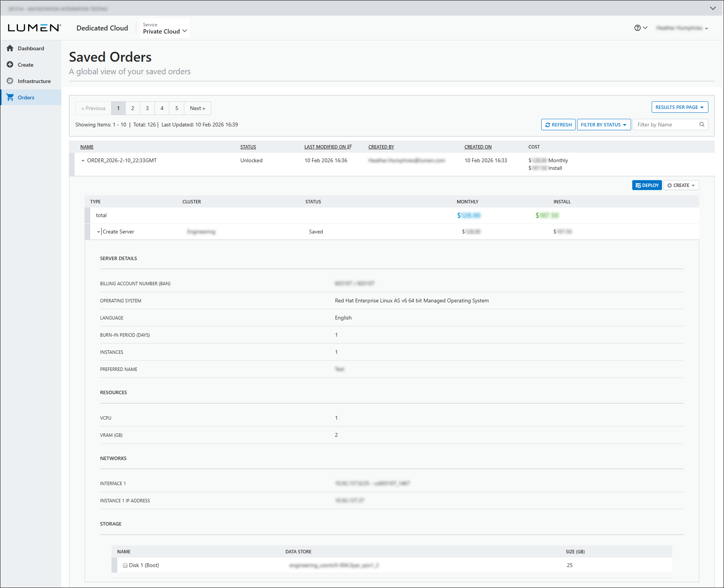Click the Billing Account Number (BAN) label

(x=135, y=284)
